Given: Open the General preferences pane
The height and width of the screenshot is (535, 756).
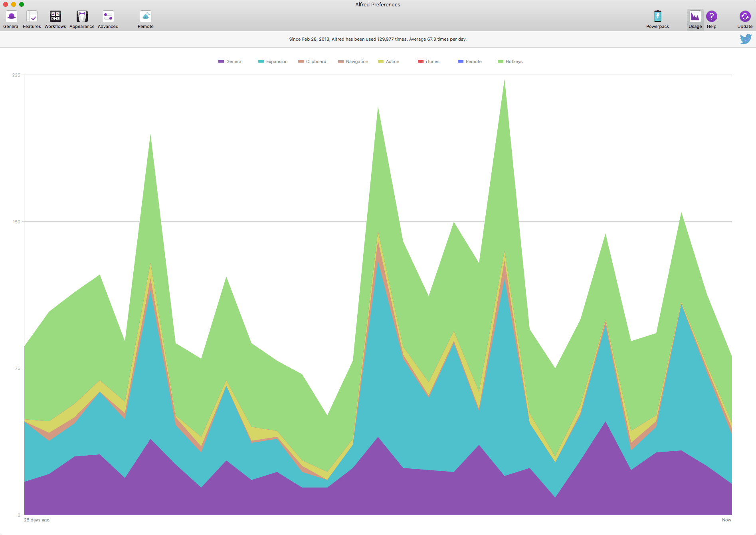Looking at the screenshot, I should click(x=11, y=19).
